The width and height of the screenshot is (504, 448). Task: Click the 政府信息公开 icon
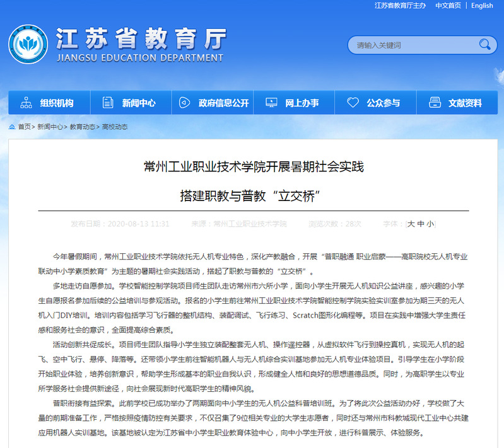tap(184, 103)
